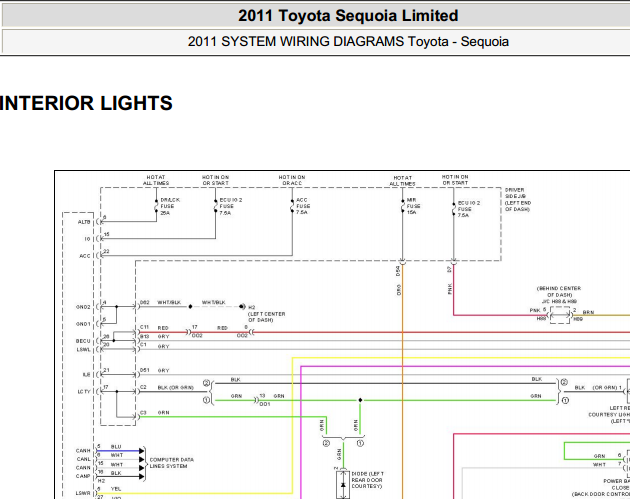Click the "COMPUTER DATA LINES SYSTEM" label

(x=171, y=463)
